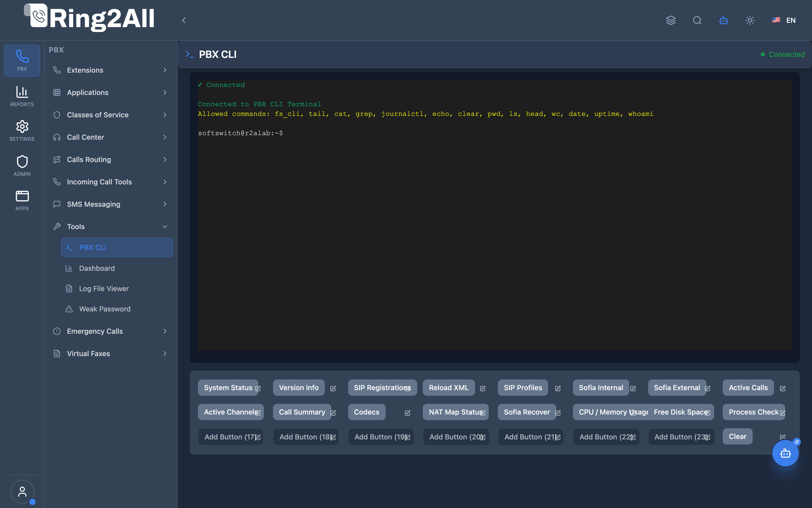This screenshot has width=812, height=508.
Task: Click the Add Button (17) placeholder
Action: pos(230,437)
